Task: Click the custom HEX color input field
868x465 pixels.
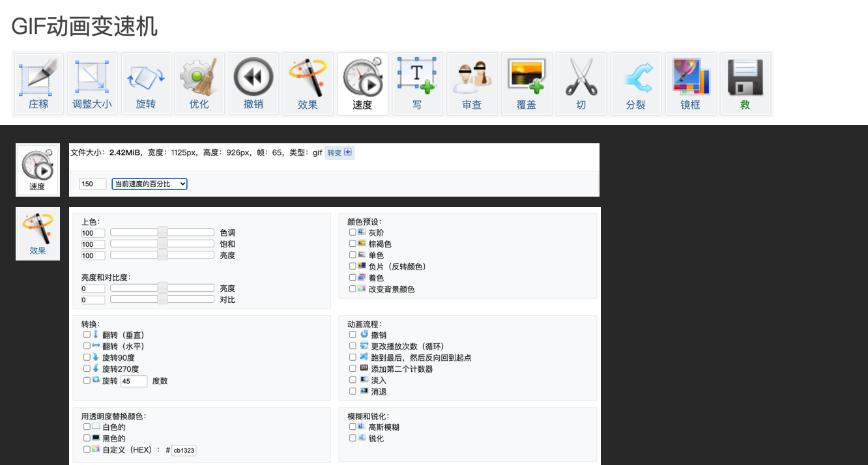Action: (184, 450)
